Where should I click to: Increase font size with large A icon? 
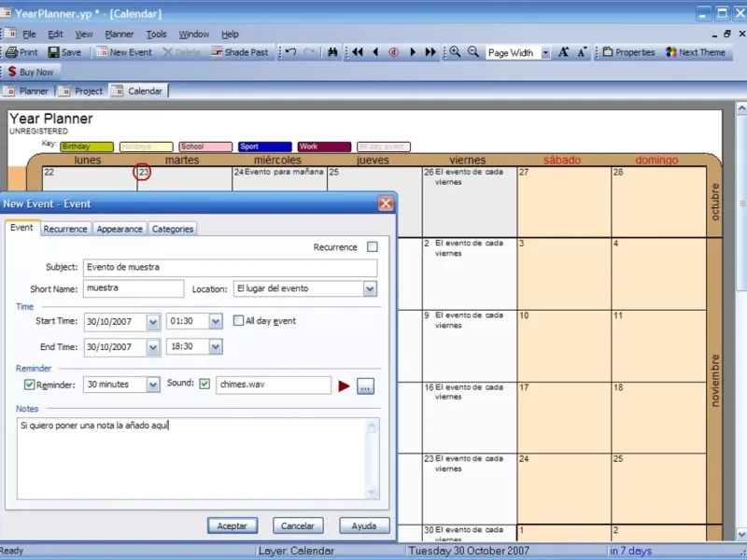point(564,52)
